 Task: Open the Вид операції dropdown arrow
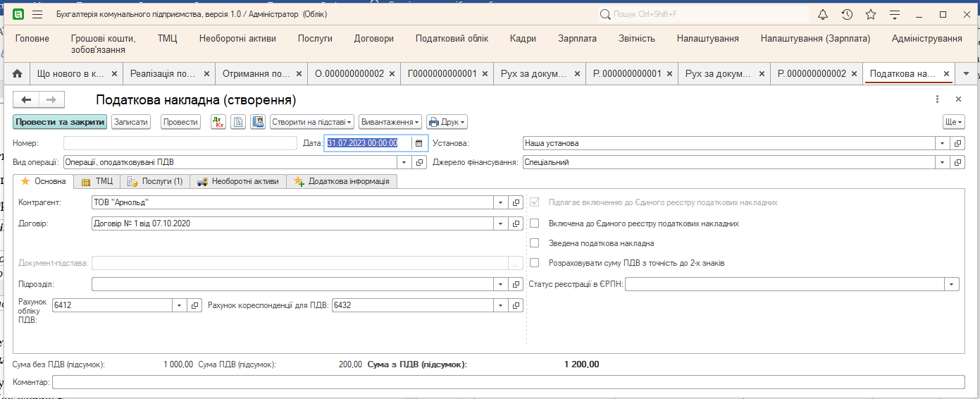point(404,162)
